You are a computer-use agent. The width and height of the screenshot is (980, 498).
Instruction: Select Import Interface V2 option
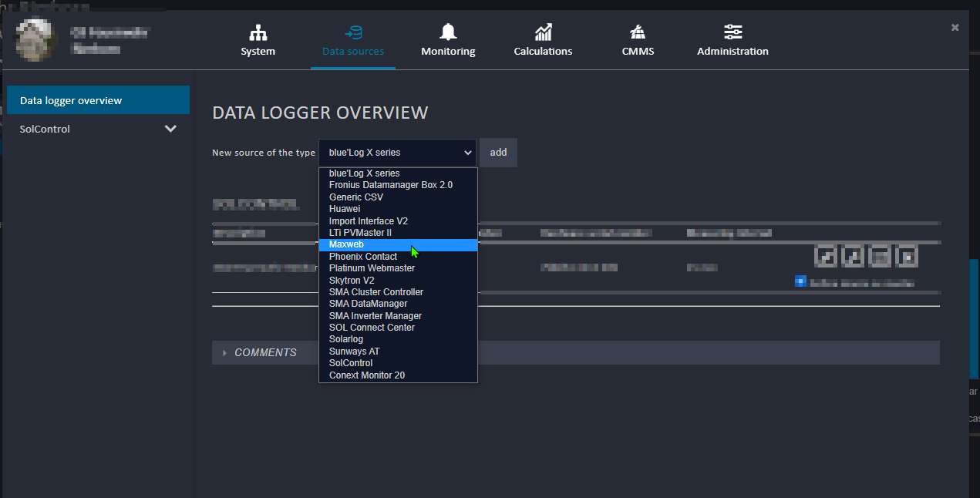coord(398,221)
